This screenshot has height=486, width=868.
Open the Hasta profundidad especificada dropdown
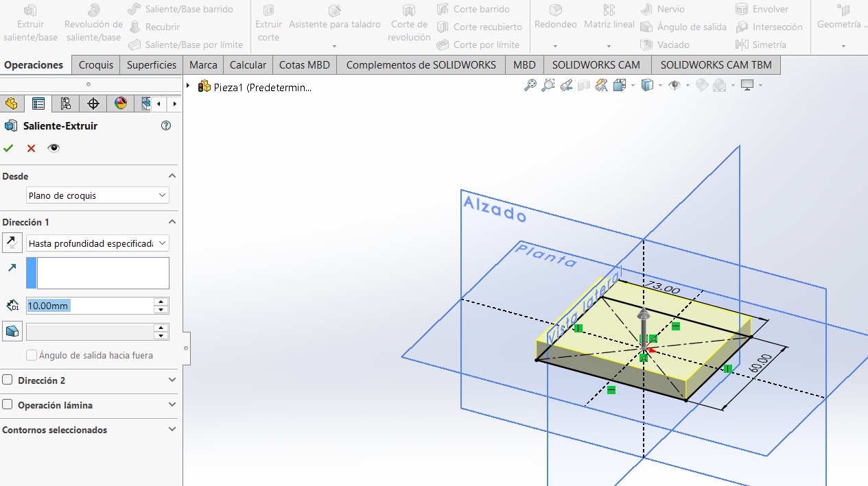[97, 243]
